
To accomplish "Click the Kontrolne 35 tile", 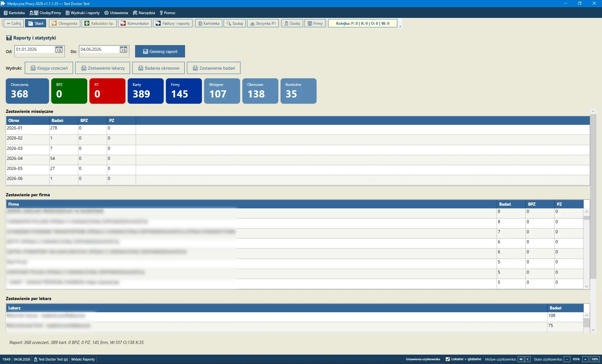I will coord(298,91).
